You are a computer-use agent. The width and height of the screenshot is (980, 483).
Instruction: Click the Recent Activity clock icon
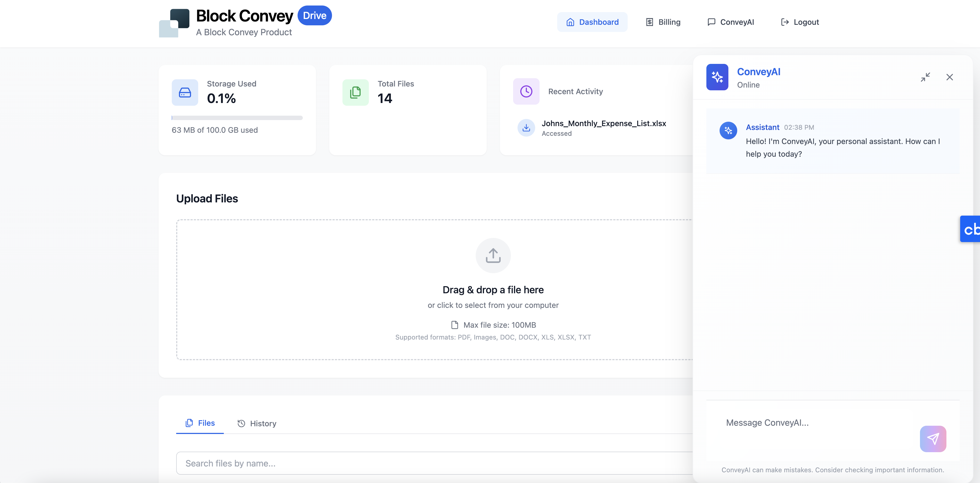click(x=526, y=91)
